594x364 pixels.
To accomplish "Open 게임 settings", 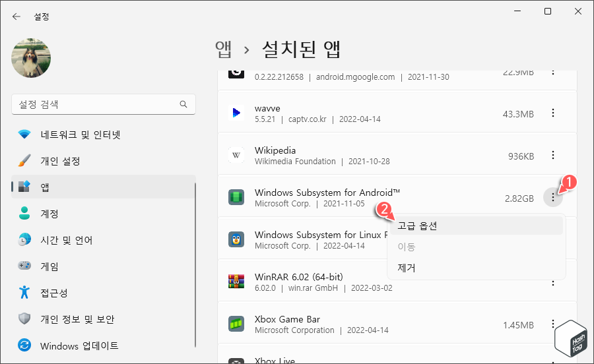I will tap(104, 266).
